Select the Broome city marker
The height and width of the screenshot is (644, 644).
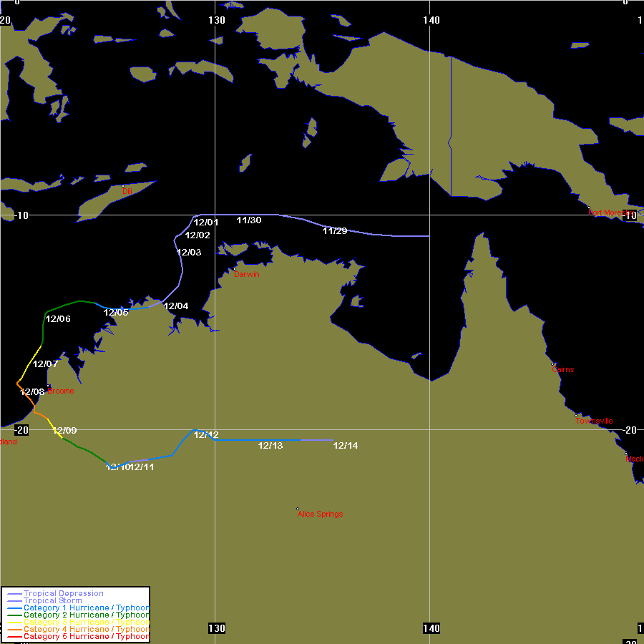[x=49, y=386]
